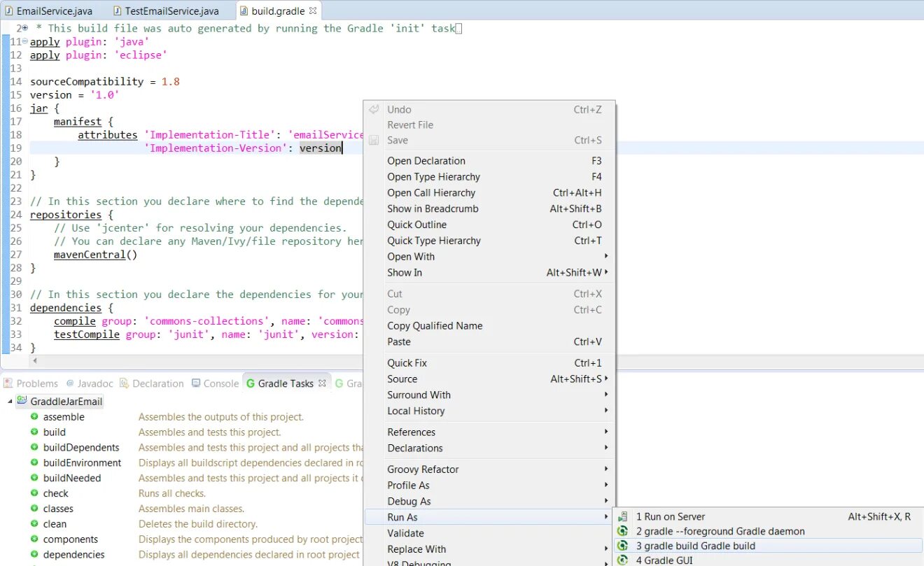This screenshot has height=566, width=924.
Task: Close the Gradle Tasks view
Action: coord(322,383)
